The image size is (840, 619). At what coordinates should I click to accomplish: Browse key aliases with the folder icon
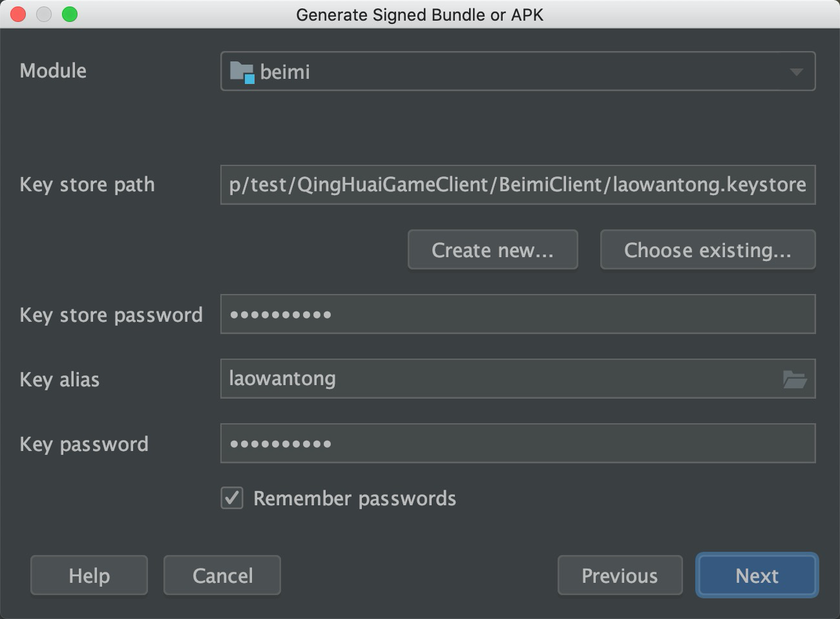(794, 379)
